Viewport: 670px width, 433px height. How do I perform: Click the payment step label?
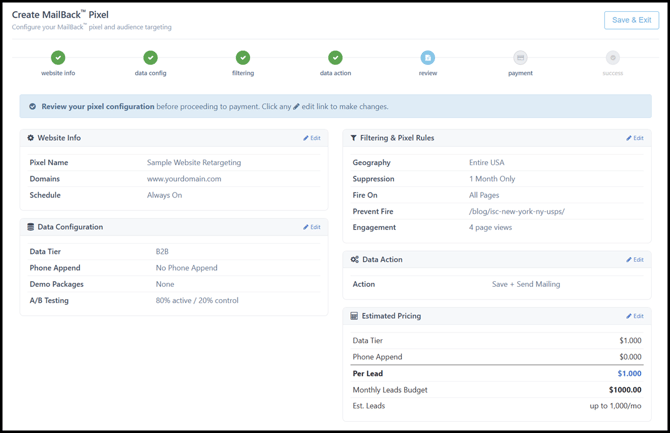click(520, 73)
